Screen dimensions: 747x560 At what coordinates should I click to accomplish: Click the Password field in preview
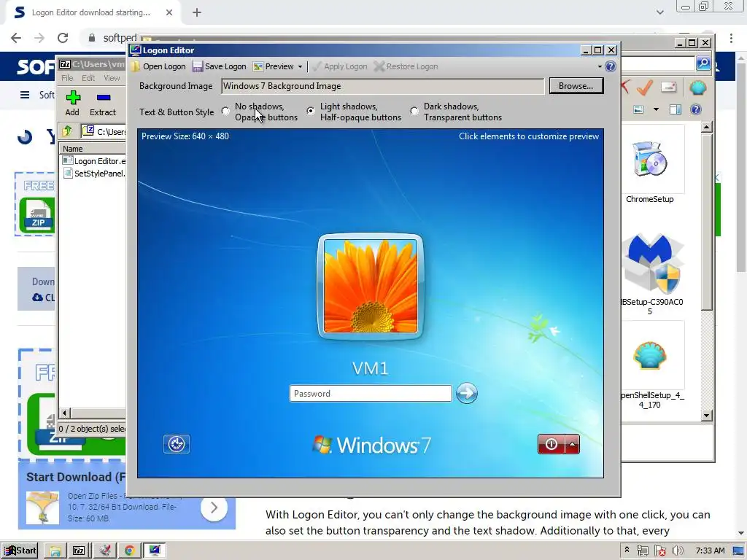pyautogui.click(x=371, y=394)
